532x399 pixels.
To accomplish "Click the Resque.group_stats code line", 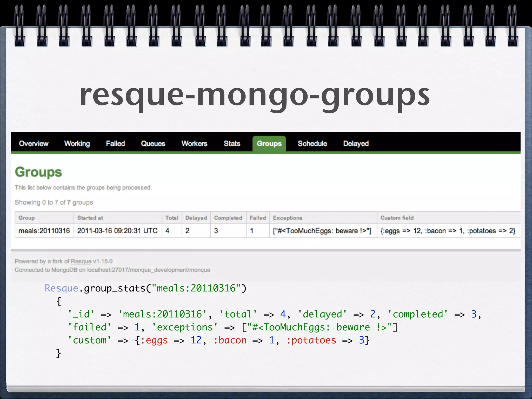I will click(x=145, y=289).
